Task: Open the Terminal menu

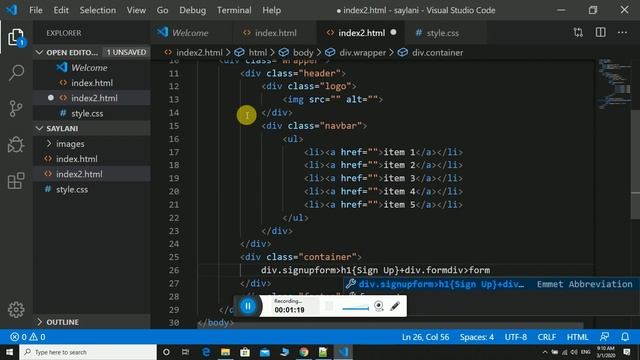Action: [x=234, y=10]
